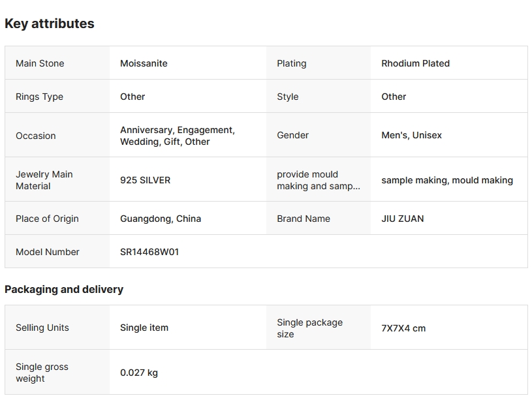The width and height of the screenshot is (532, 398).
Task: Select the Rhodium Plated plating value
Action: 415,63
